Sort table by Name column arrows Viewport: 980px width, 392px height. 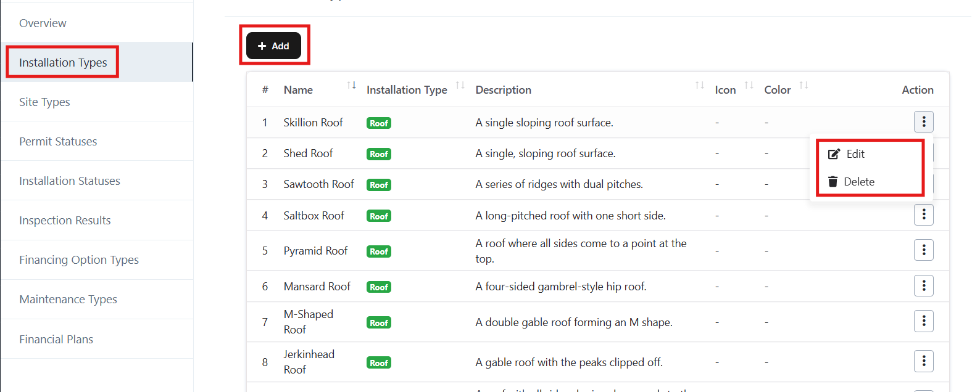(x=351, y=86)
